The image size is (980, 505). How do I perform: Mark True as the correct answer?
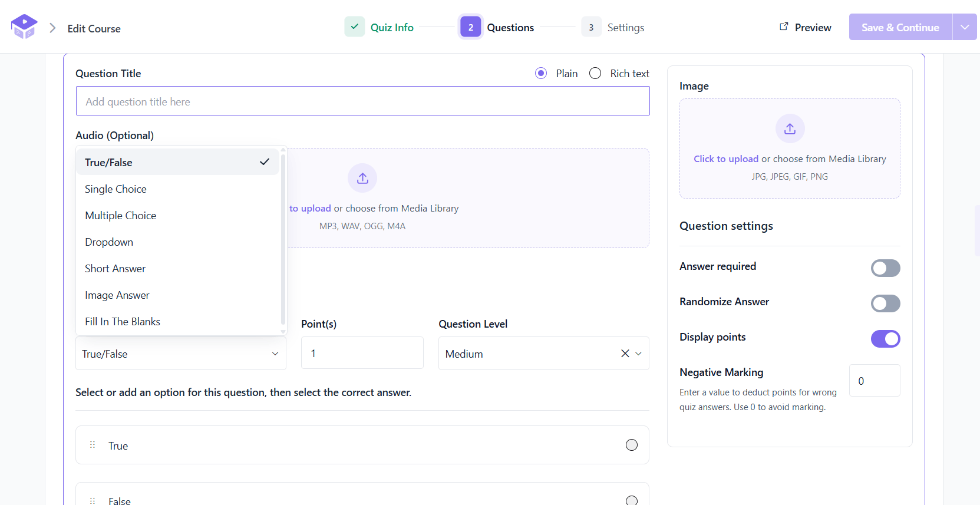pos(632,445)
